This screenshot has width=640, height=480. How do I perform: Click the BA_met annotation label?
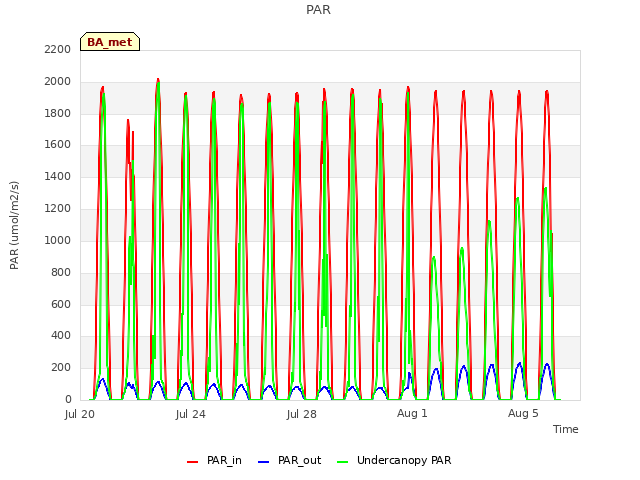click(110, 42)
